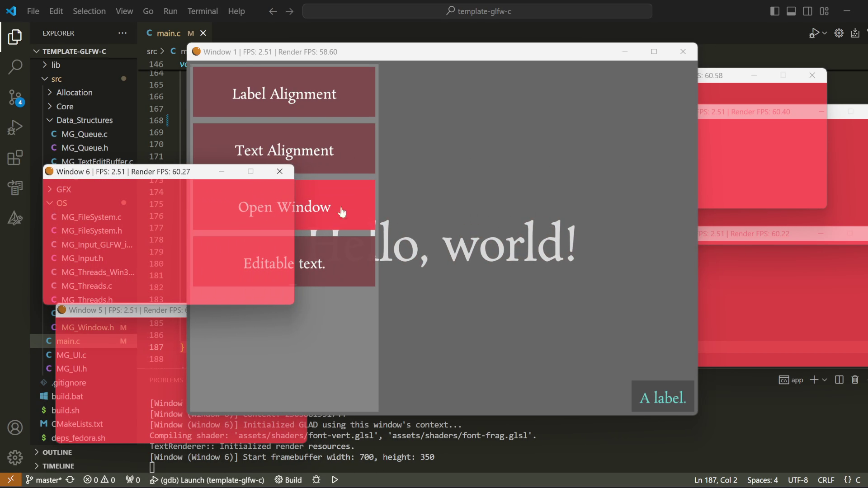Kill terminal with the trash icon
868x488 pixels.
(855, 380)
